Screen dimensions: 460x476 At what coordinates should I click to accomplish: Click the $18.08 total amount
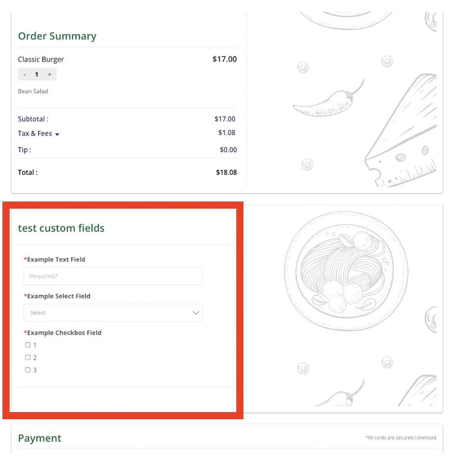click(226, 172)
